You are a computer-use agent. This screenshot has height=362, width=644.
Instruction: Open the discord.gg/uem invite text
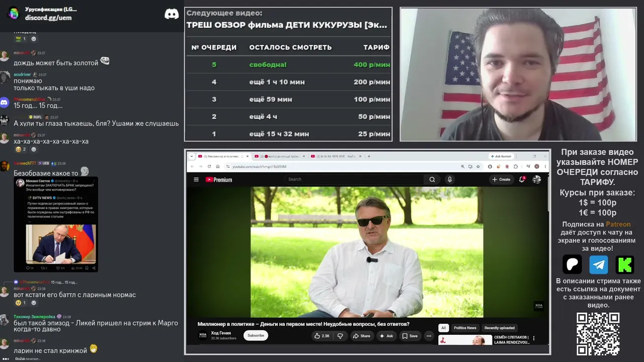48,18
